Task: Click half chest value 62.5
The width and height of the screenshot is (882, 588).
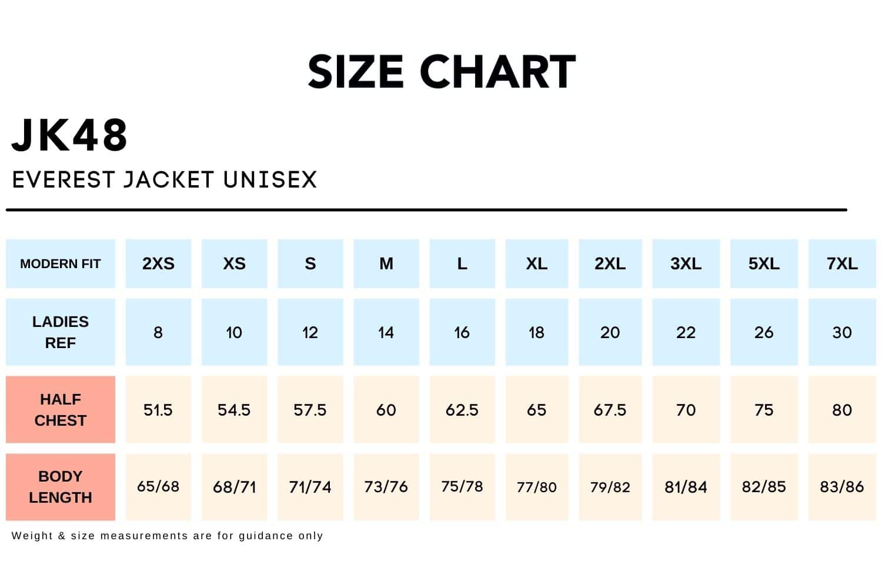Action: point(462,410)
